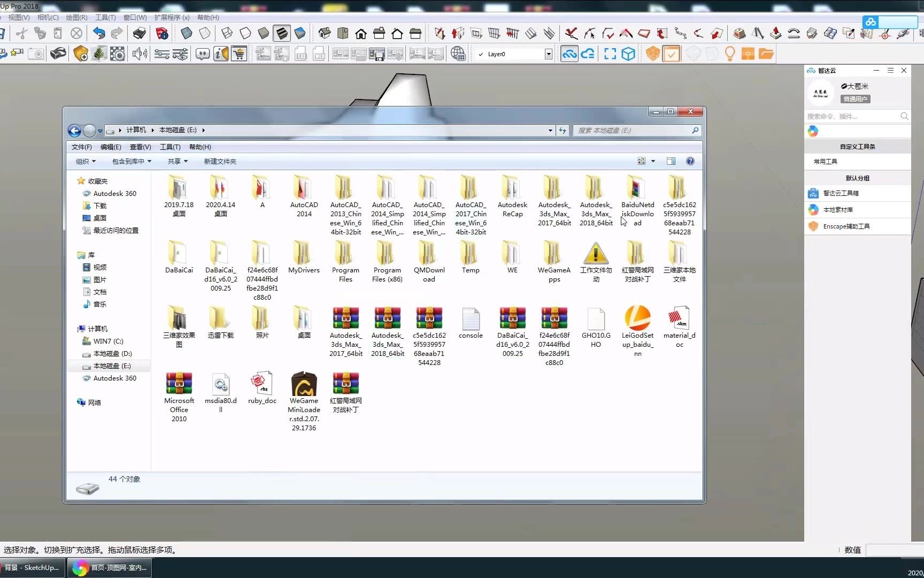Open the 包含到库中 dropdown
The height and width of the screenshot is (578, 924).
point(132,161)
